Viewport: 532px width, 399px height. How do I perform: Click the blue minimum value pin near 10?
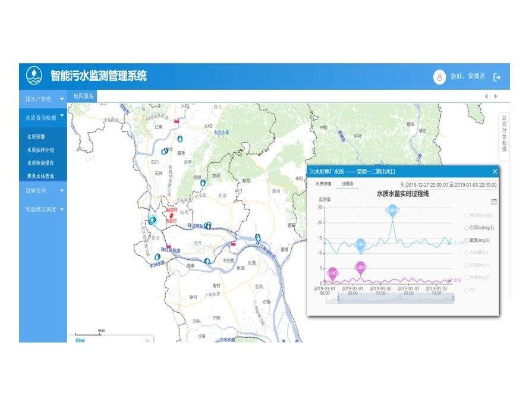[x=360, y=245]
